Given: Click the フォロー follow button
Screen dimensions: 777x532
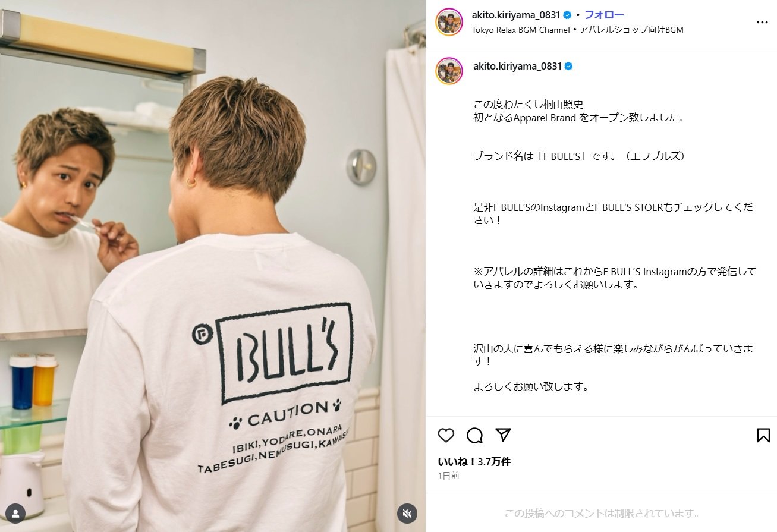Looking at the screenshot, I should click(x=604, y=15).
